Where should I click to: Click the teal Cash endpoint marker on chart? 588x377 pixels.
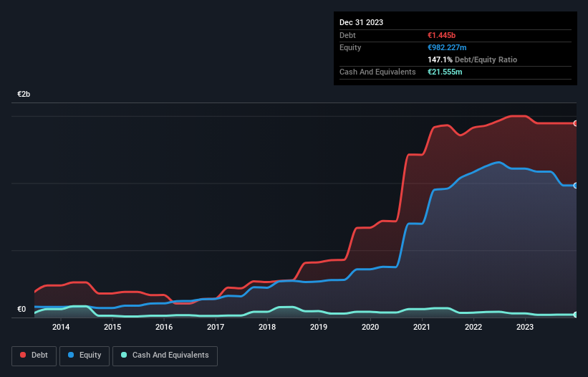pyautogui.click(x=576, y=315)
